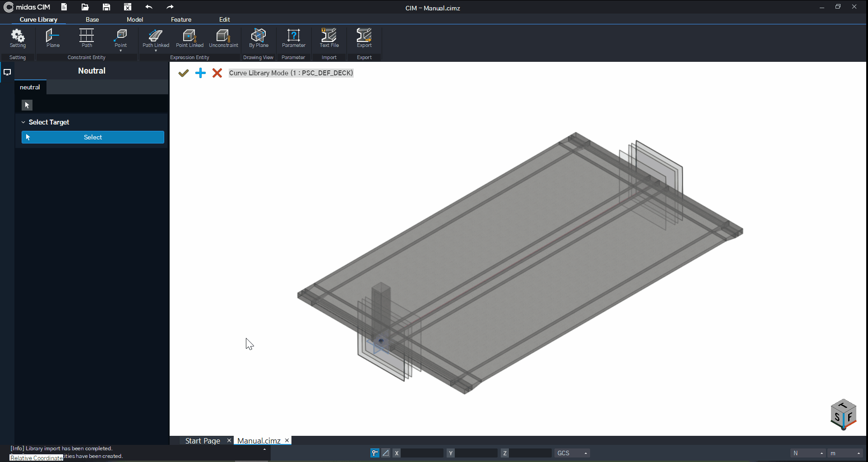
Task: Switch to the Model ribbon tab
Action: click(x=134, y=19)
